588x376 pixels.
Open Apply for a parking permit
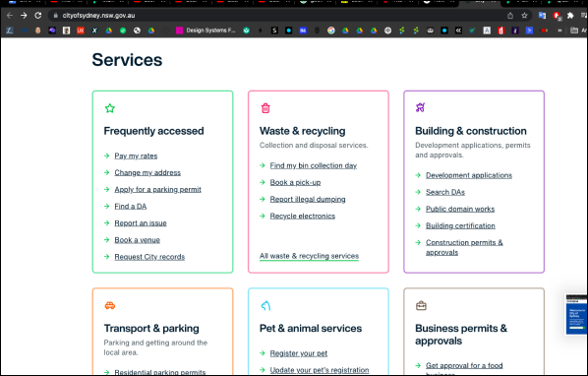[x=158, y=190]
